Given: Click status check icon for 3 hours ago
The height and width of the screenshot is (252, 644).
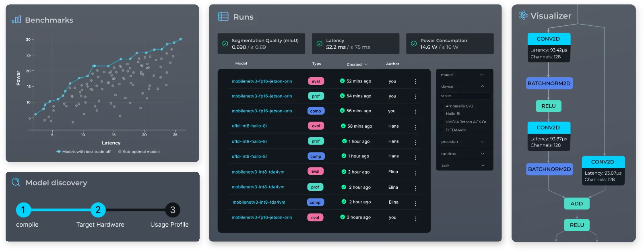Looking at the screenshot, I should pos(343,217).
